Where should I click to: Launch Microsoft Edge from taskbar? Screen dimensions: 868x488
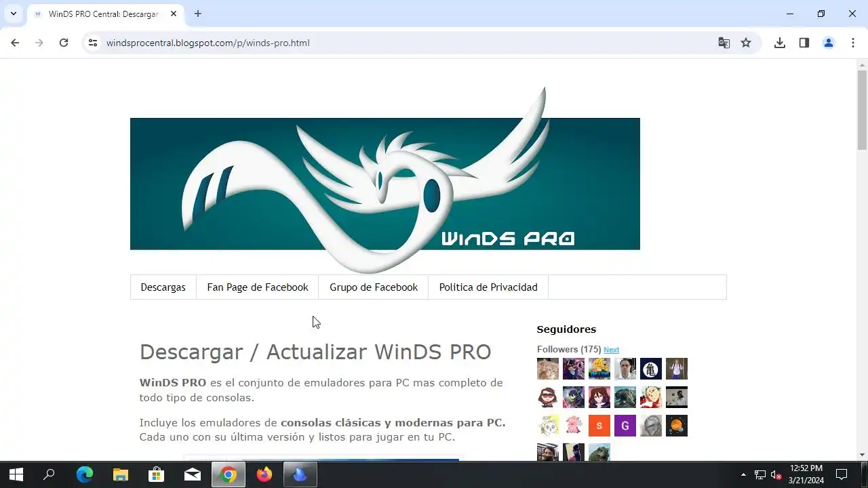(x=85, y=474)
